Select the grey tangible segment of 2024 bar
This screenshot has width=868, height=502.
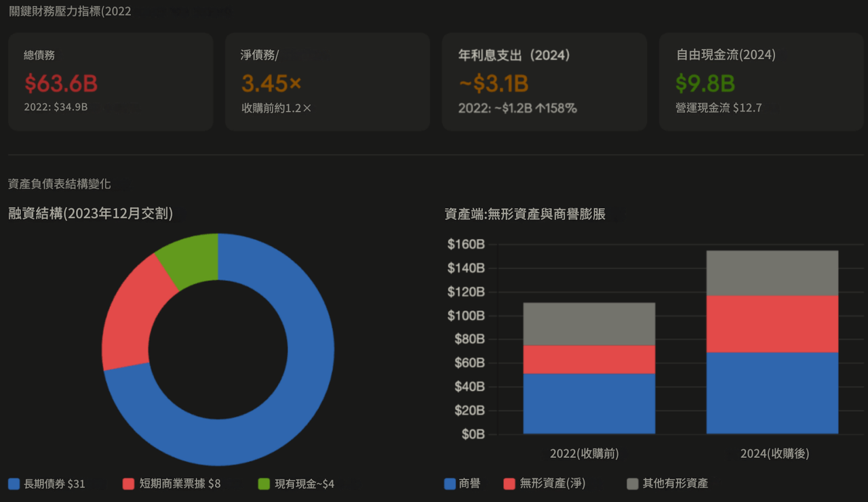point(772,273)
